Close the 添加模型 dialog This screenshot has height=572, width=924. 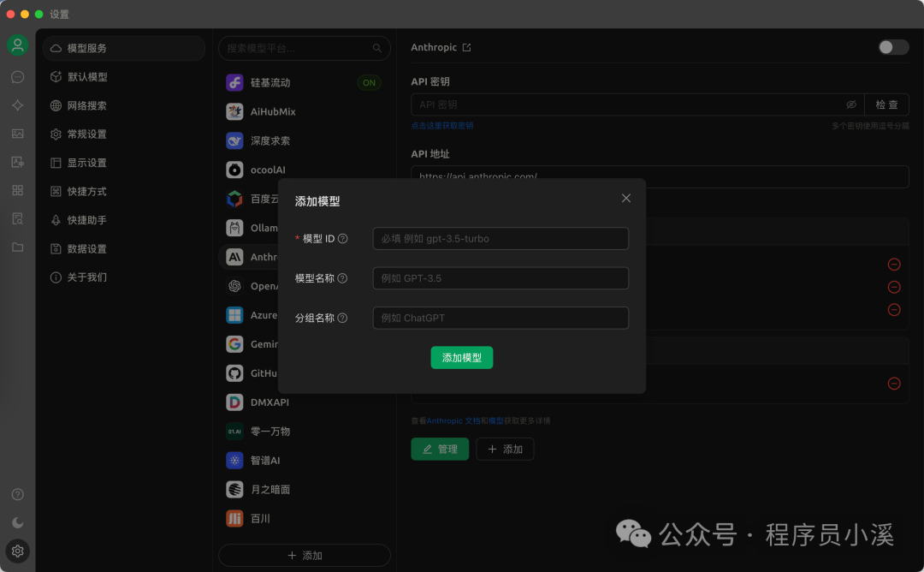click(626, 198)
